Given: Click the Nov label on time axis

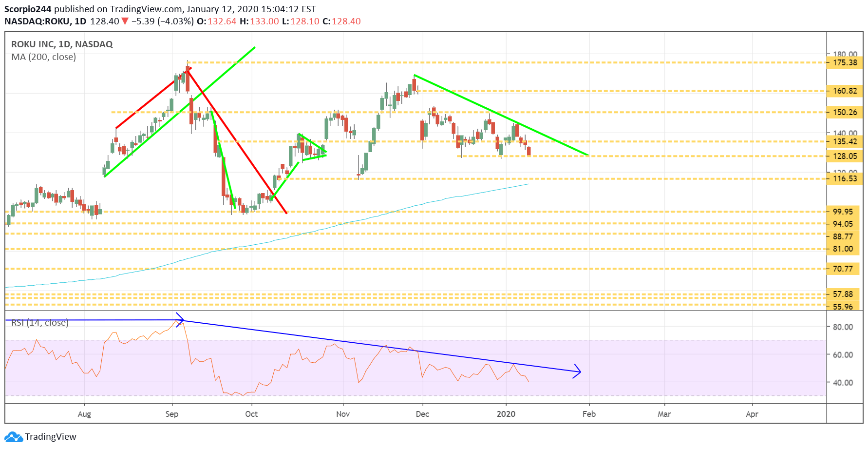Looking at the screenshot, I should 343,414.
